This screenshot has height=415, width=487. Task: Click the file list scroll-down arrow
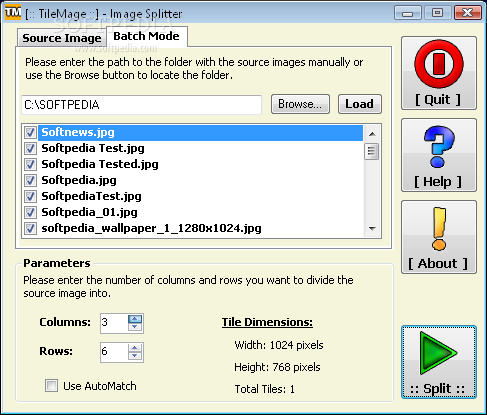point(372,229)
